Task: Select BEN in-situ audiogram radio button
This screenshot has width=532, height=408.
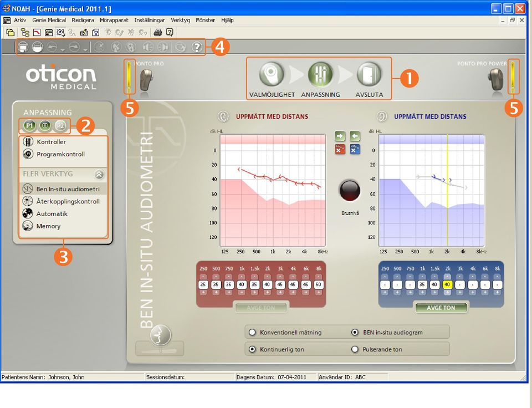Action: pyautogui.click(x=355, y=332)
